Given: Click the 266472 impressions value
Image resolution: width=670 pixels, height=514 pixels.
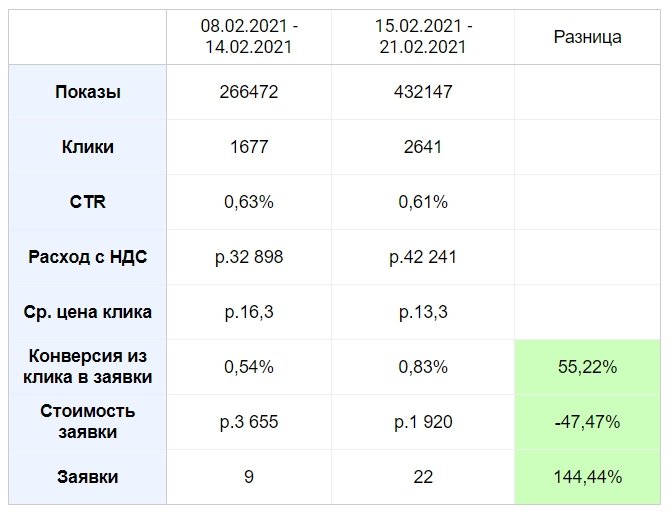Looking at the screenshot, I should point(249,92).
